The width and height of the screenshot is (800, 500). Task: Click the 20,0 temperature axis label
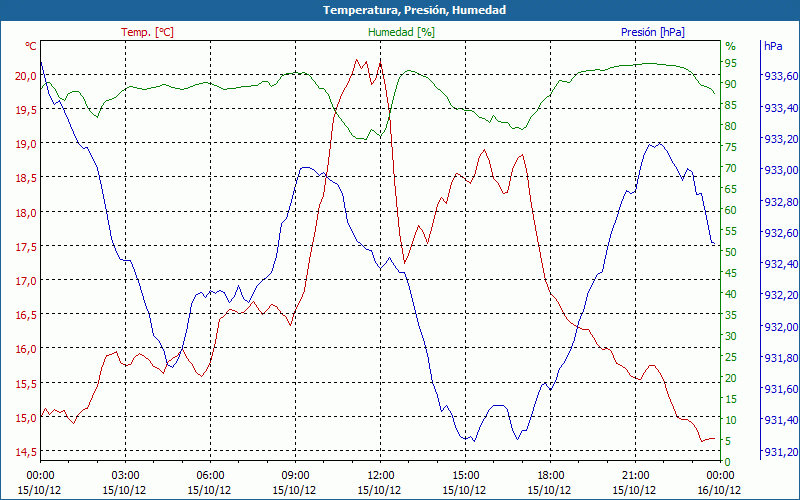click(x=26, y=76)
